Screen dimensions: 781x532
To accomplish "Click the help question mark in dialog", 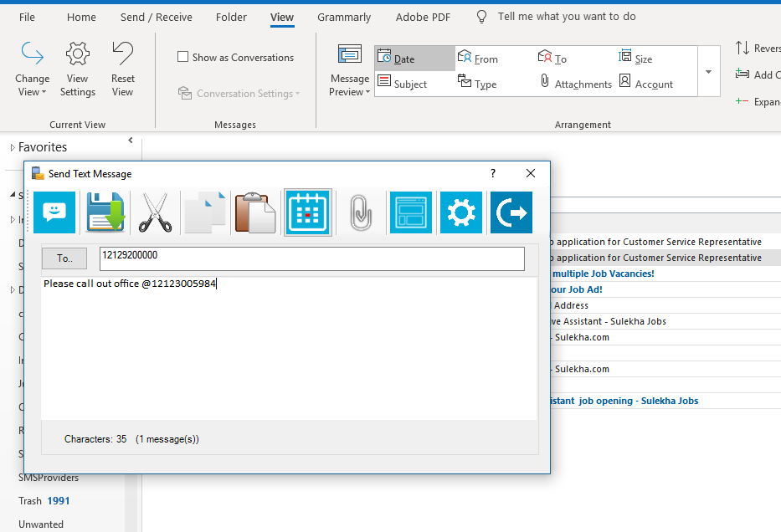I will 492,173.
